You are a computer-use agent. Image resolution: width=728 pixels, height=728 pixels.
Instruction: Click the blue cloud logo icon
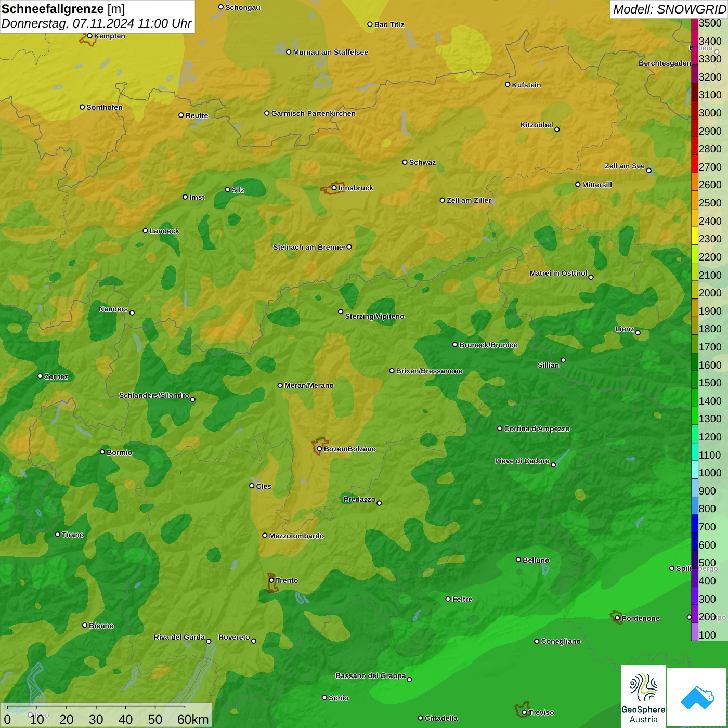[x=697, y=697]
